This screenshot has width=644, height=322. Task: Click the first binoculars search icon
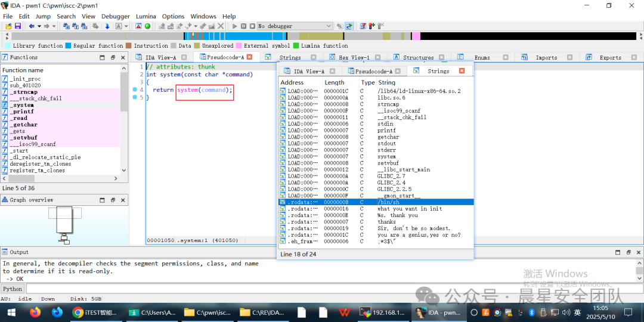coord(67,26)
